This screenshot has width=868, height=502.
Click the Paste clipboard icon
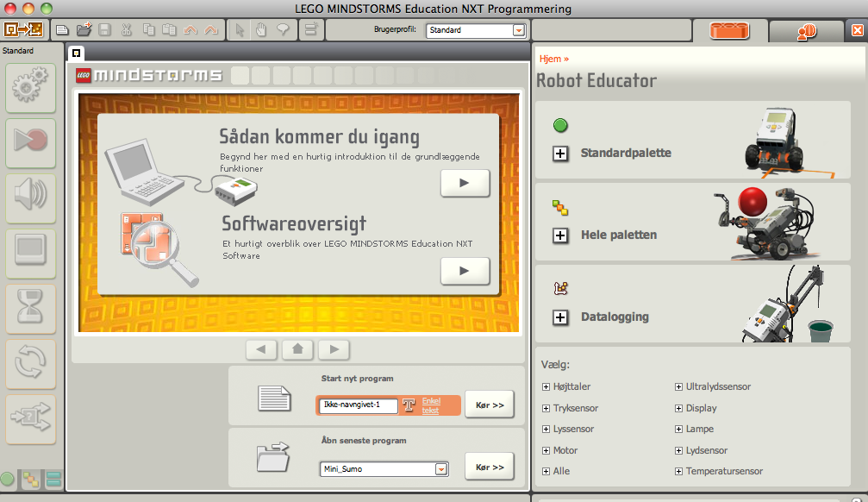point(169,30)
